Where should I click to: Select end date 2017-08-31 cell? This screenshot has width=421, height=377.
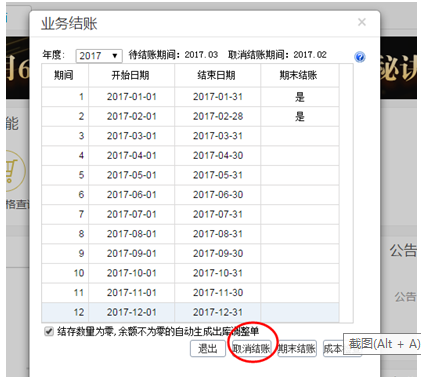[217, 234]
